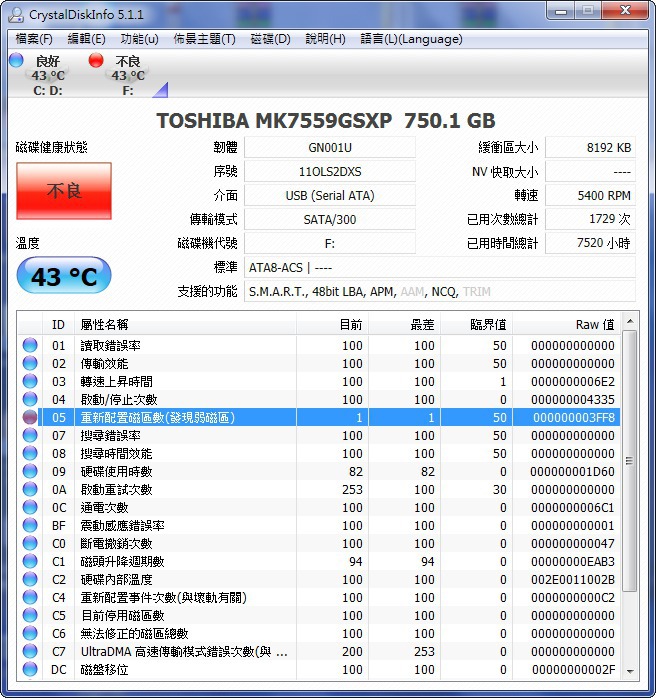This screenshot has width=656, height=698.
Task: Click the 轉速 value 5400 RPM
Action: pos(591,195)
